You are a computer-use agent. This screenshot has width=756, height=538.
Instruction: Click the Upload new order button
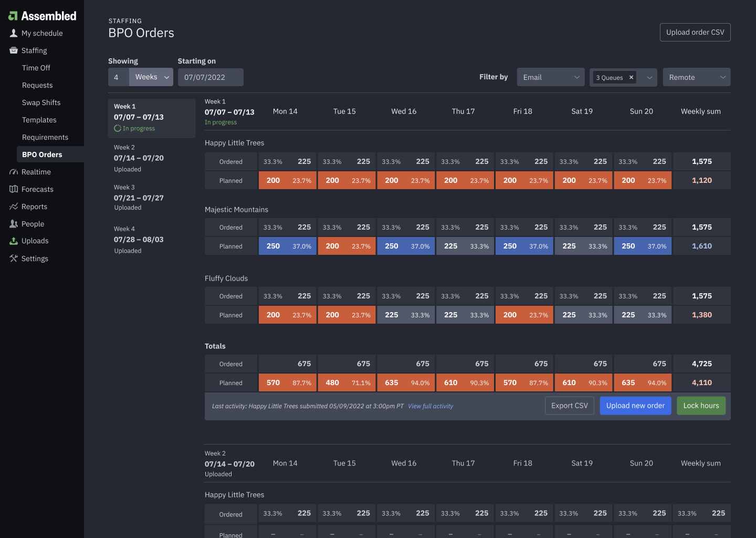click(x=635, y=406)
